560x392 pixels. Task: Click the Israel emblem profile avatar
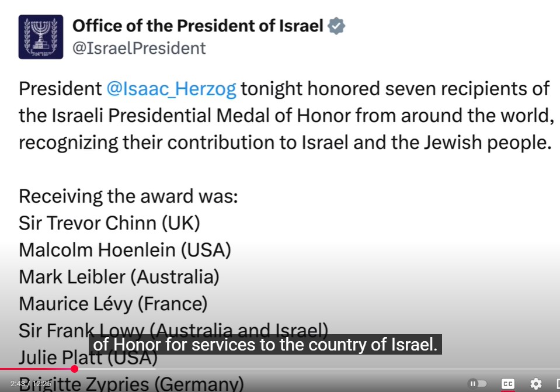40,37
